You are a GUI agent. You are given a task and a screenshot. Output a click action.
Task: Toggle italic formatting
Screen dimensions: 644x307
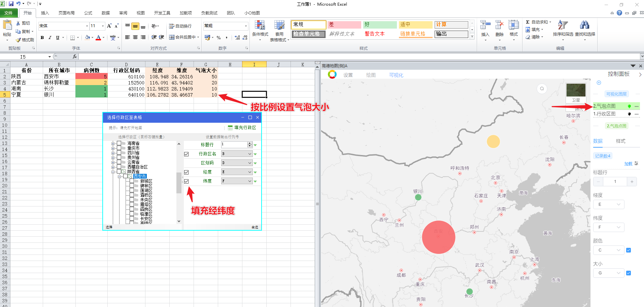[x=50, y=38]
